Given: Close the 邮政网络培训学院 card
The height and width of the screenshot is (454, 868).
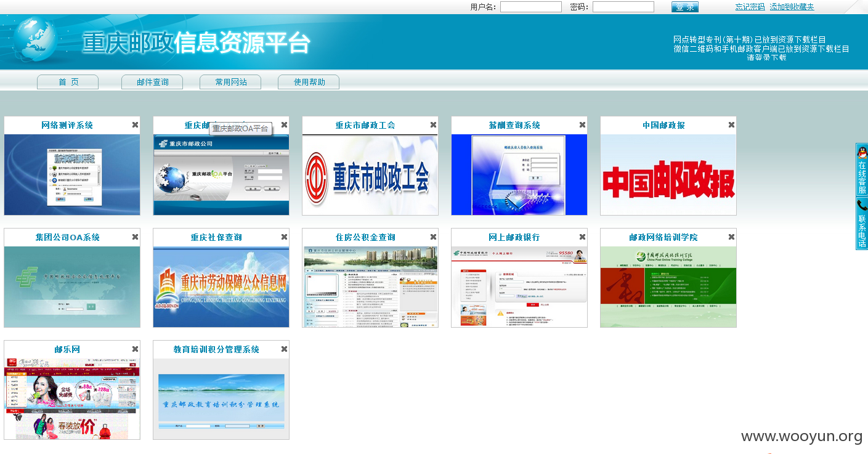Looking at the screenshot, I should tap(731, 237).
